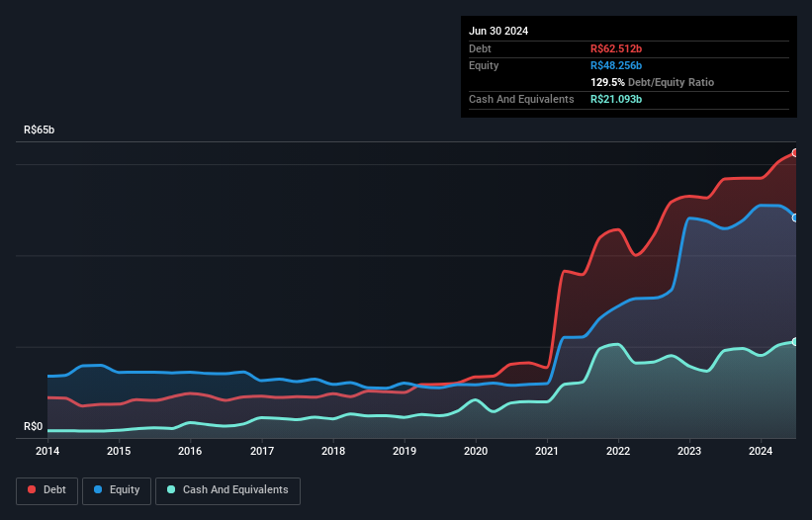Viewport: 812px width, 520px height.
Task: Click the R$48.256b equity value
Action: [x=616, y=65]
